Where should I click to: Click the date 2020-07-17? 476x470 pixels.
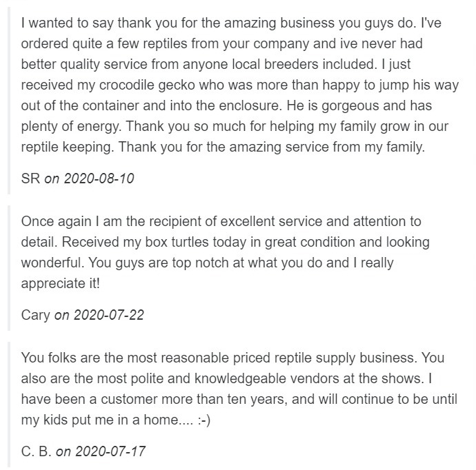click(x=110, y=451)
